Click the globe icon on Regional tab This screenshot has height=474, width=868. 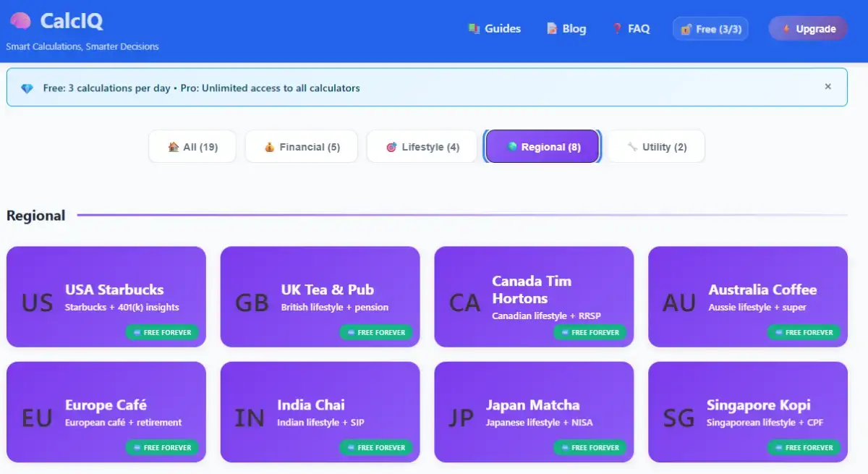[x=512, y=147]
